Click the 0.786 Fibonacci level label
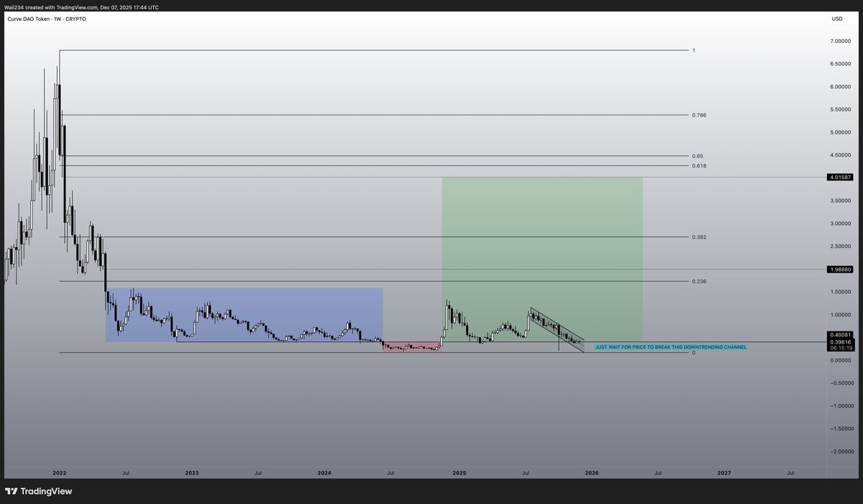The image size is (863, 504). click(698, 114)
